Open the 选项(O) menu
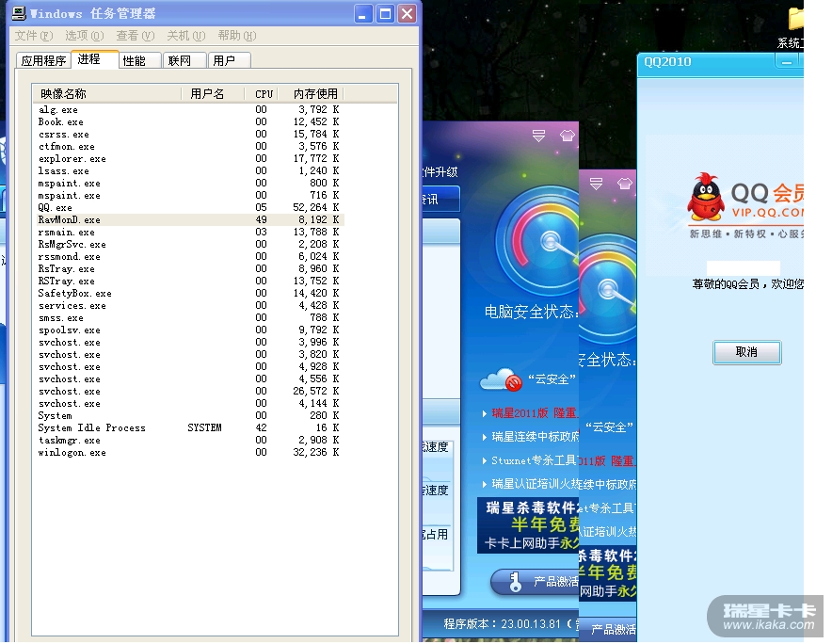The width and height of the screenshot is (832, 644). [85, 36]
